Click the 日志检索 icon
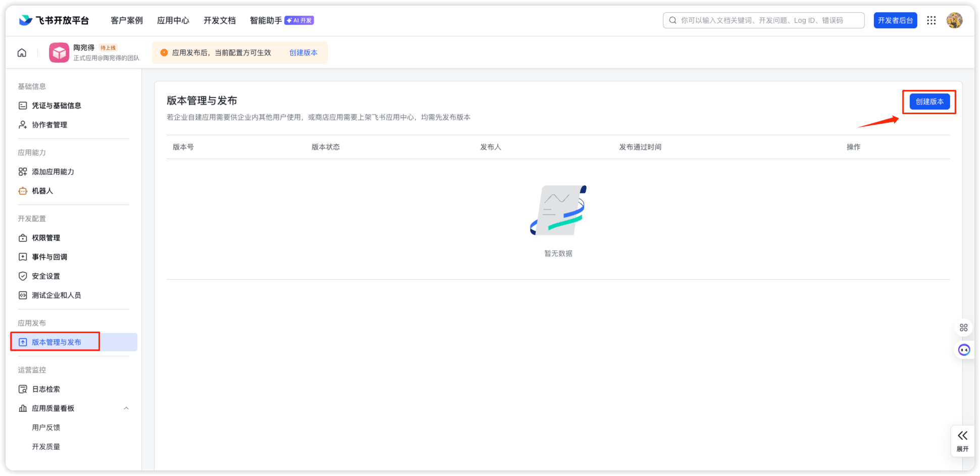This screenshot has height=476, width=980. [23, 389]
